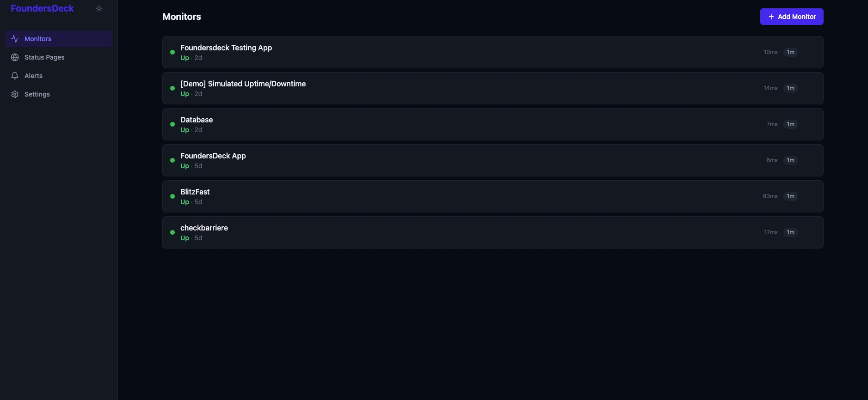The image size is (868, 400).
Task: Click the green status dot for Database
Action: tap(172, 124)
